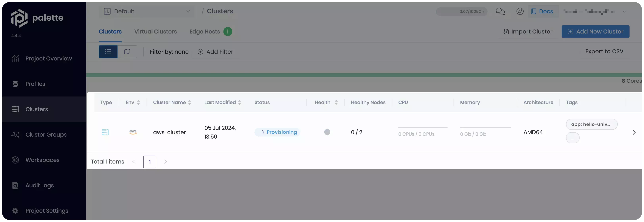
Task: Click the list view toggle icon
Action: click(108, 52)
